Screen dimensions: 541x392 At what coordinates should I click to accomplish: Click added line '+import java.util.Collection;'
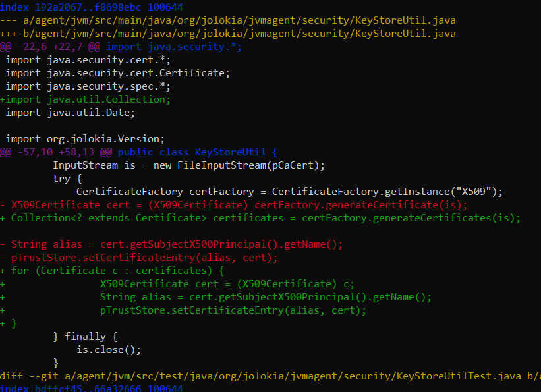click(x=85, y=99)
